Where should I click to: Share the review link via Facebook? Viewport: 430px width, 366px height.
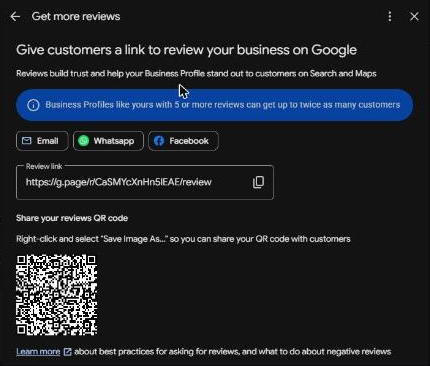(183, 141)
